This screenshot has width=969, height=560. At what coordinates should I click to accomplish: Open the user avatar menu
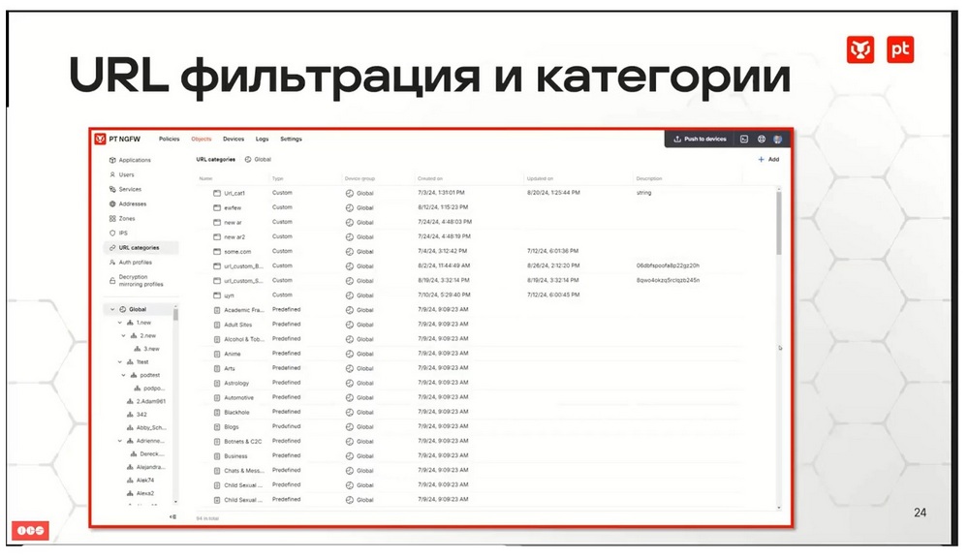coord(778,140)
